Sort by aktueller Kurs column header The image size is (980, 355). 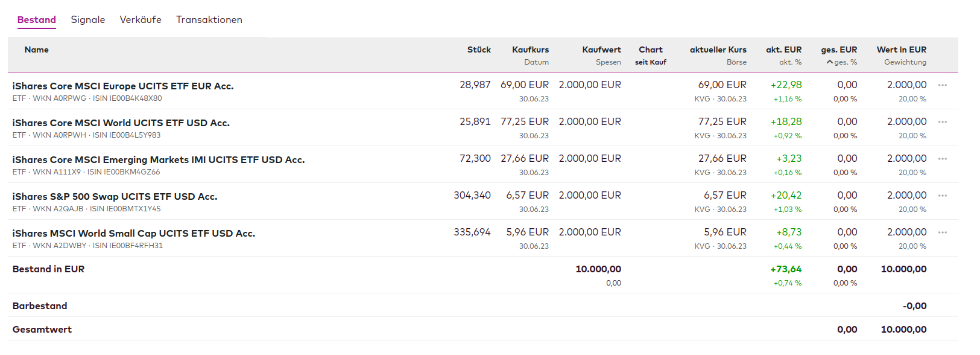pos(718,50)
